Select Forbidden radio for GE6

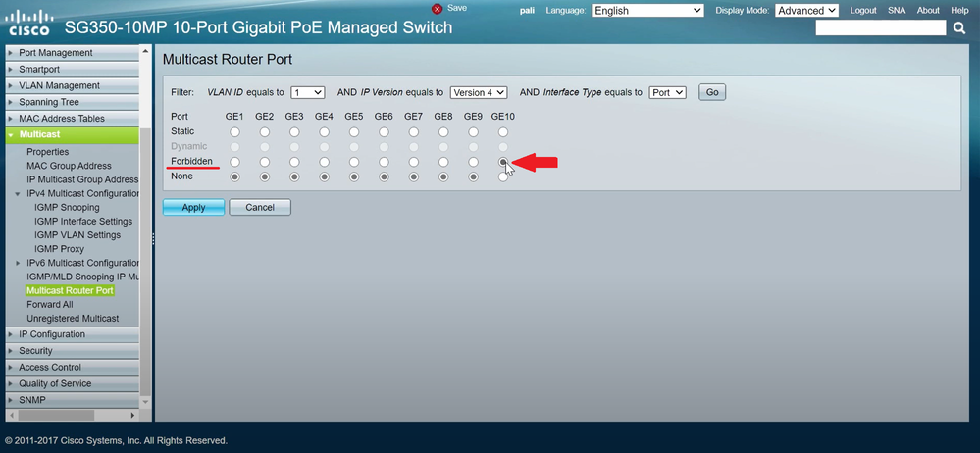(384, 162)
